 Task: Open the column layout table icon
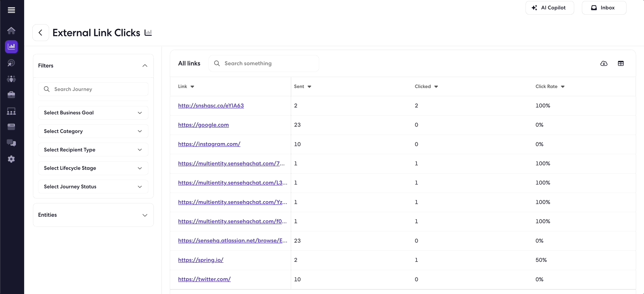(x=621, y=63)
